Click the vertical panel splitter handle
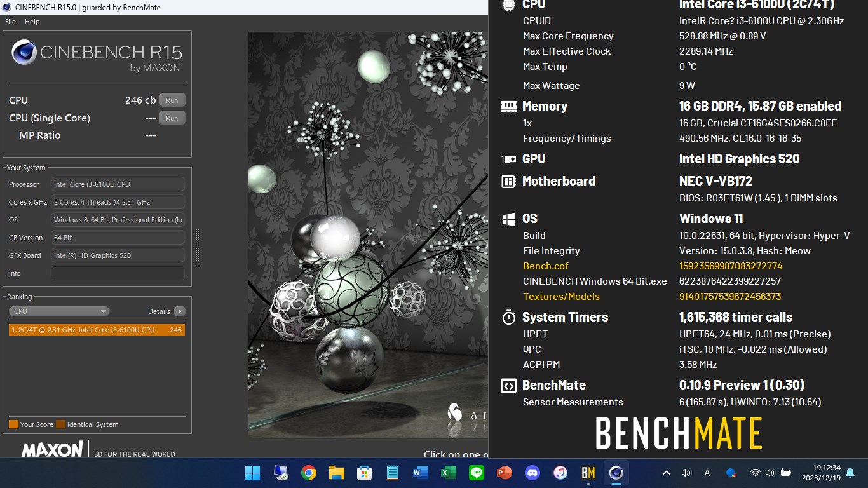Screen dimensions: 868x488 tap(197, 248)
